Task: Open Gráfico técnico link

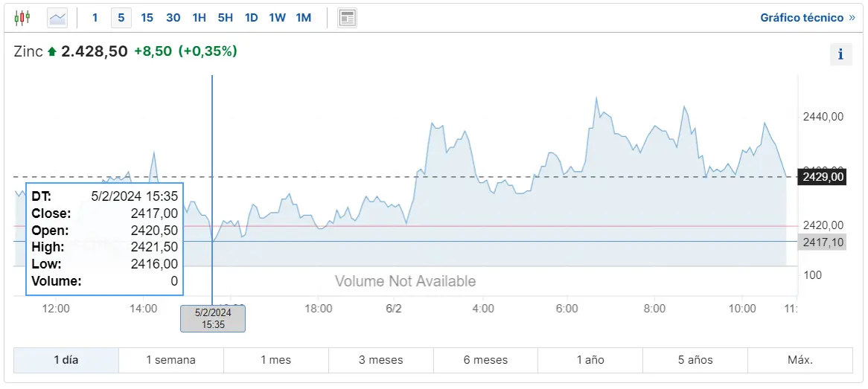Action: tap(807, 17)
